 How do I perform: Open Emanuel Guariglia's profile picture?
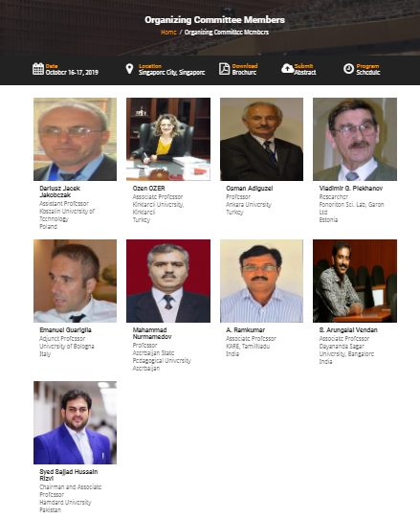75,281
